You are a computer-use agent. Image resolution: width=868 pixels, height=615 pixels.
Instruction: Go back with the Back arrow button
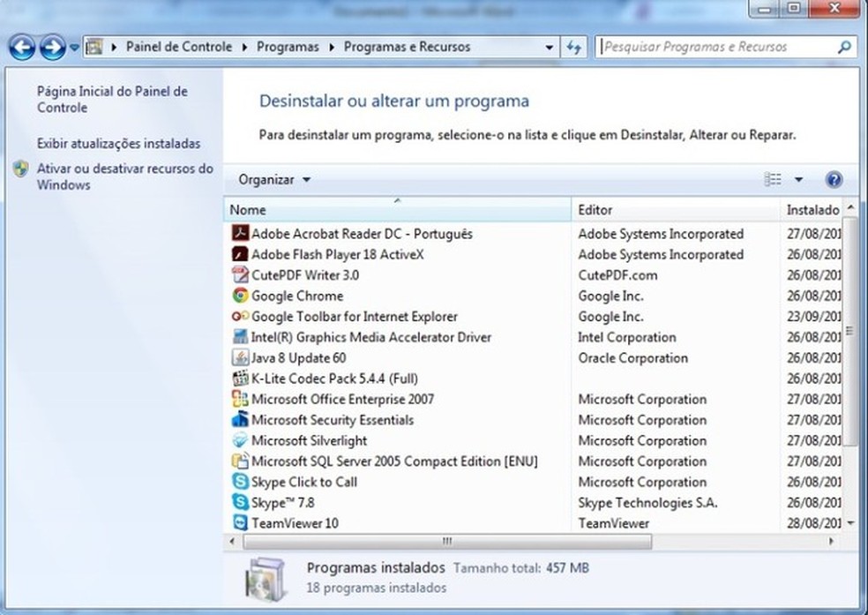tap(22, 47)
